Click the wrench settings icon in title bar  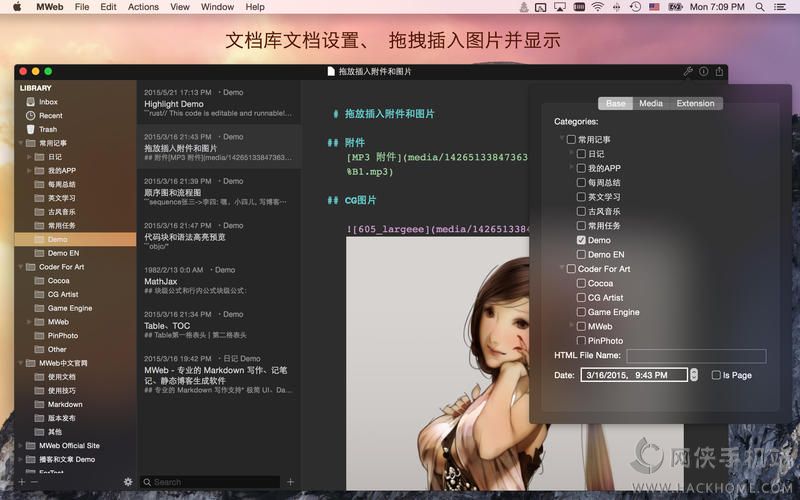tap(688, 71)
